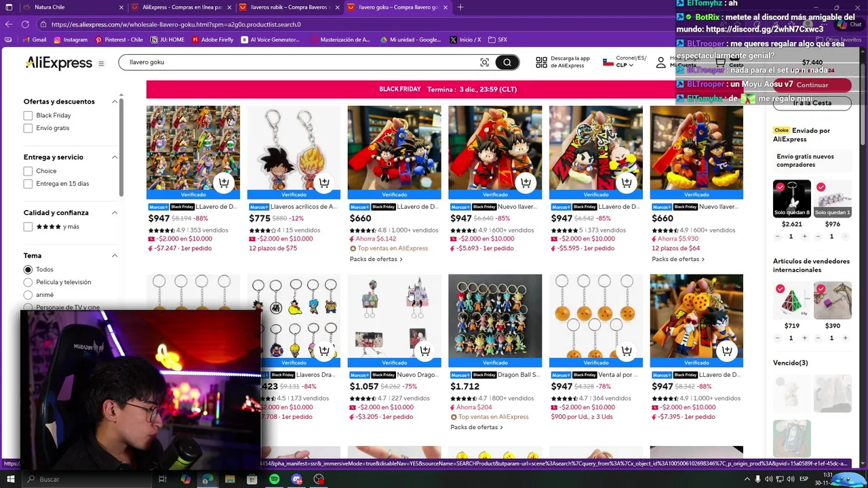Screen dimensions: 868x488
Task: Click the QR code app download icon
Action: [x=541, y=62]
